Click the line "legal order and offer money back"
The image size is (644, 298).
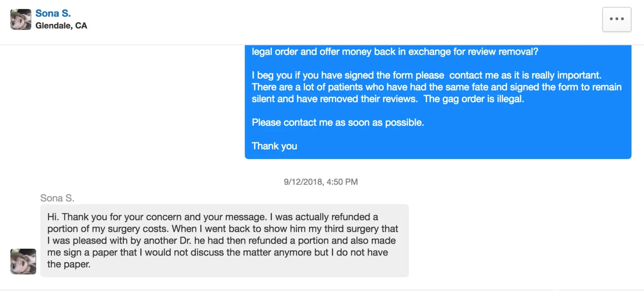(x=395, y=52)
